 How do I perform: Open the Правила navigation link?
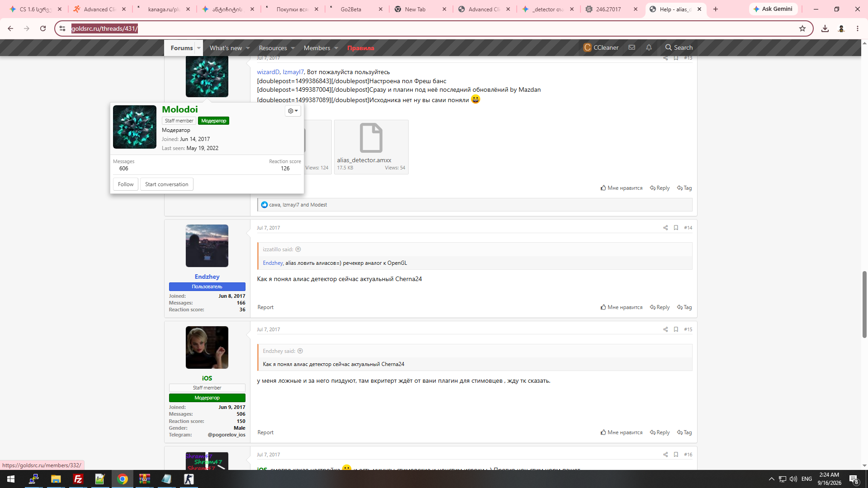pos(361,48)
